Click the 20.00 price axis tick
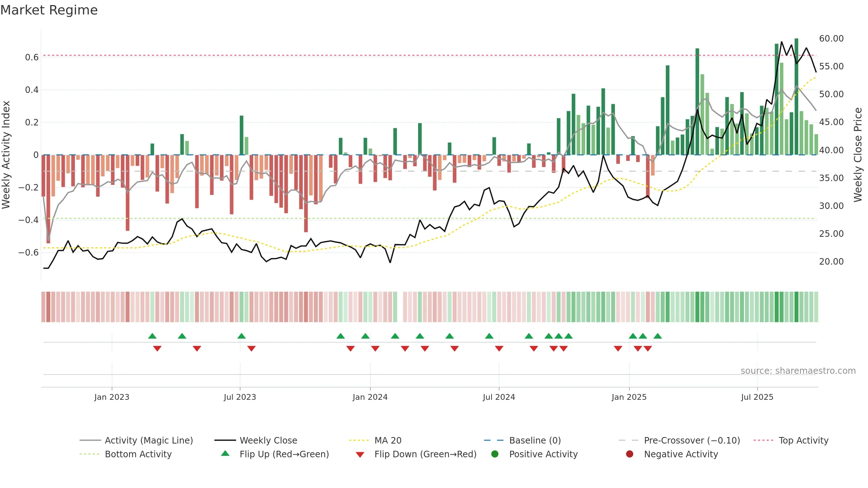The width and height of the screenshot is (868, 488). [x=831, y=261]
